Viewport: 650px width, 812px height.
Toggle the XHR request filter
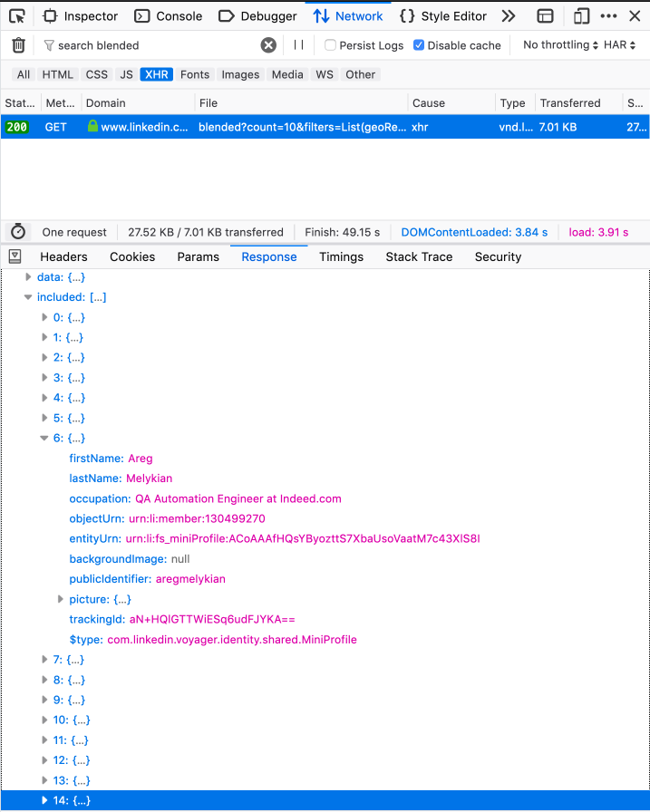157,74
